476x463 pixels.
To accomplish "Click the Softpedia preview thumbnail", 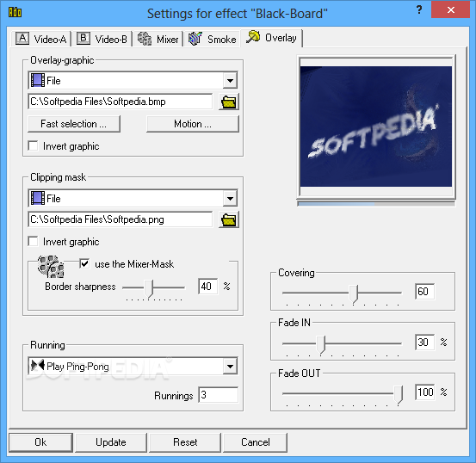I will 376,127.
